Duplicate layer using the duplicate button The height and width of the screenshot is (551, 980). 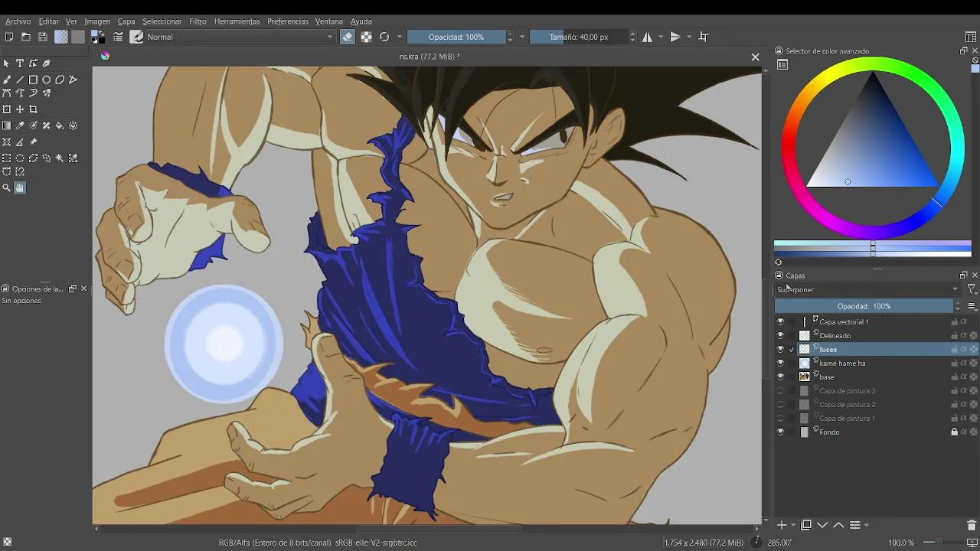coord(805,525)
